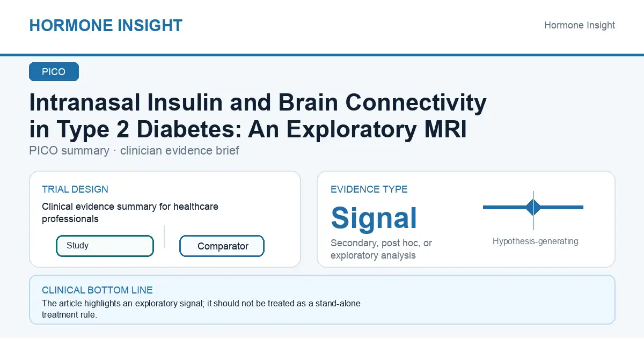Screen dimensions: 644x338
Task: Click the large Signal evidence label
Action: click(374, 218)
